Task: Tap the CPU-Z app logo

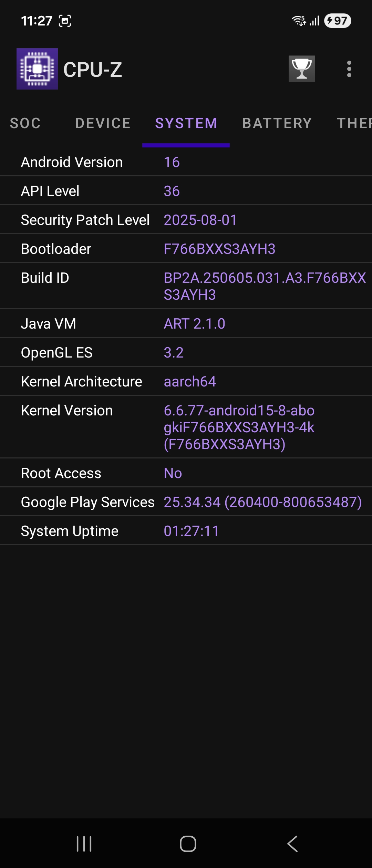Action: 37,69
